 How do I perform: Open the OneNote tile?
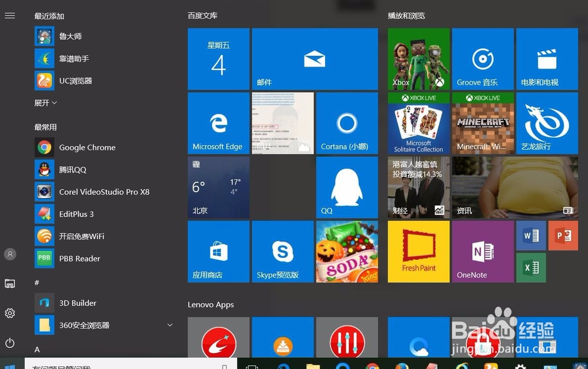pos(483,251)
